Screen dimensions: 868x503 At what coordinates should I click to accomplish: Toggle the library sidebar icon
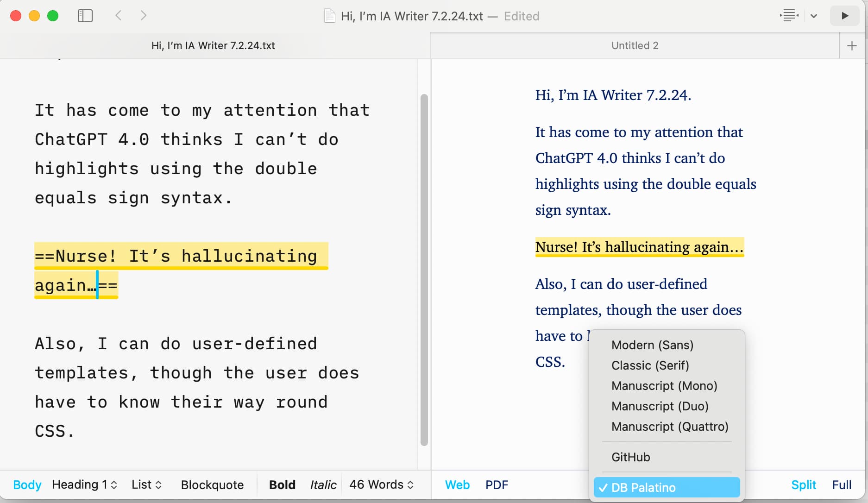point(85,16)
